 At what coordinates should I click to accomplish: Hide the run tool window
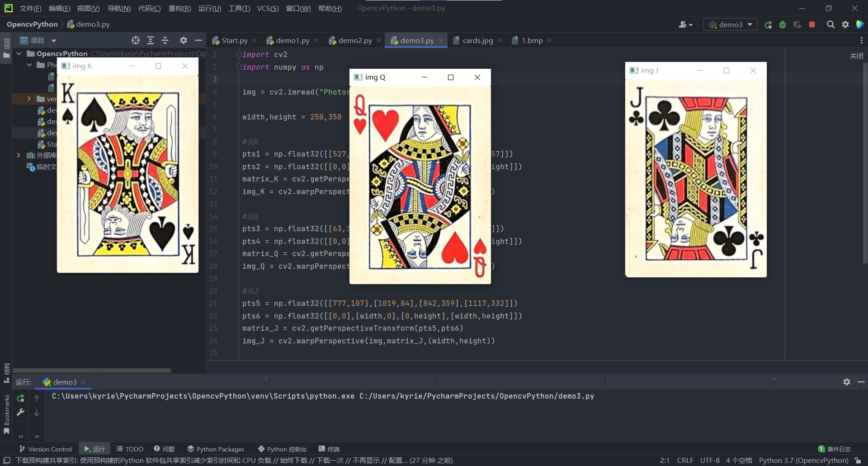coord(861,382)
